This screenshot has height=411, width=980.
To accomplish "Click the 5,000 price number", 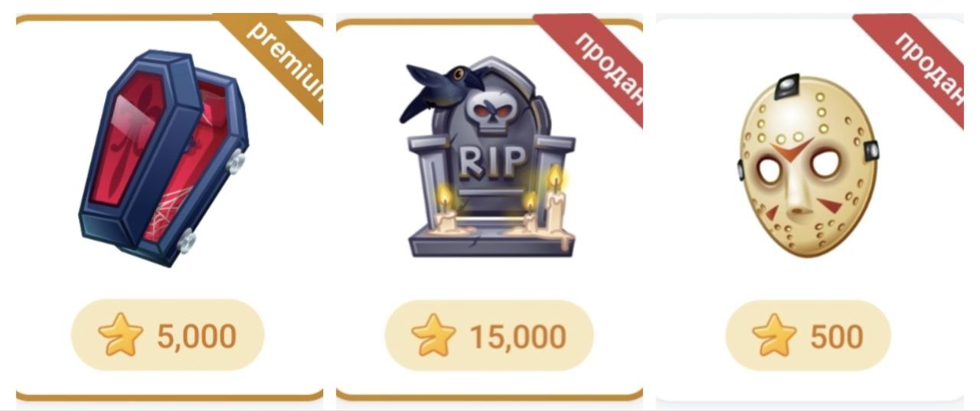I will click(196, 336).
